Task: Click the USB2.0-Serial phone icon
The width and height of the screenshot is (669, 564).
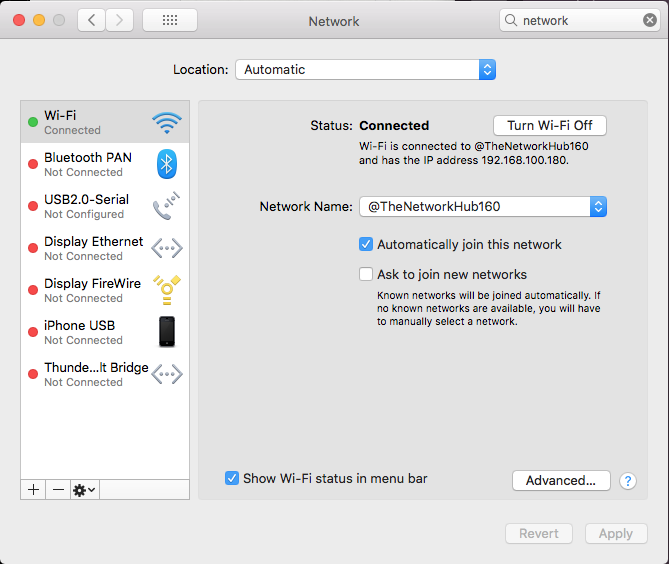Action: (x=167, y=206)
